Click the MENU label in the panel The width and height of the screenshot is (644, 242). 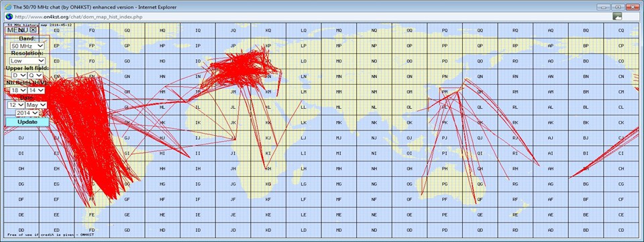(x=17, y=30)
